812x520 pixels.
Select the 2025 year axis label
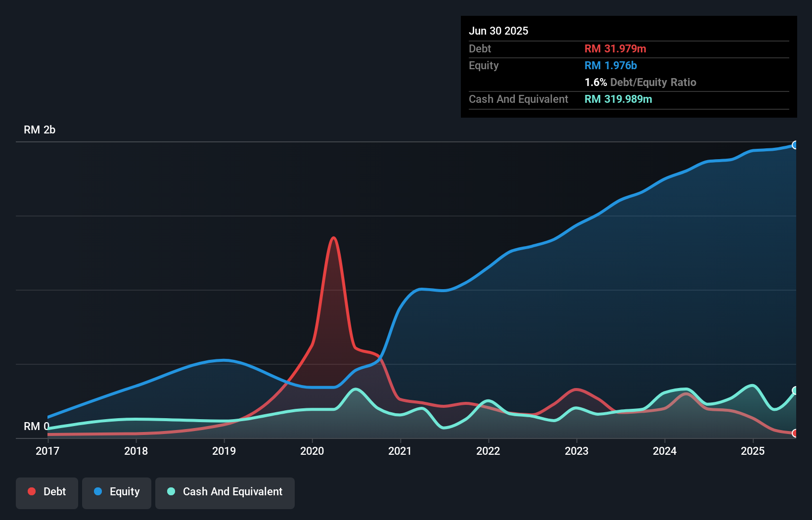coord(753,451)
